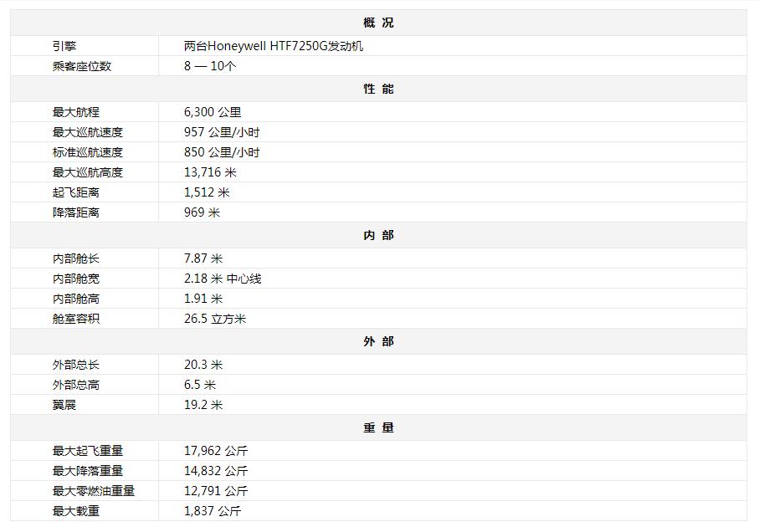Select the 舱室容积 row label

[75, 319]
